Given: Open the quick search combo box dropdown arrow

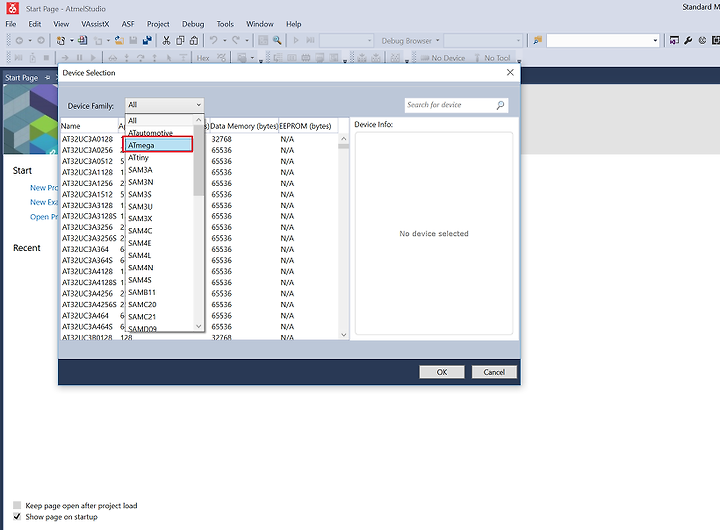Looking at the screenshot, I should [655, 40].
